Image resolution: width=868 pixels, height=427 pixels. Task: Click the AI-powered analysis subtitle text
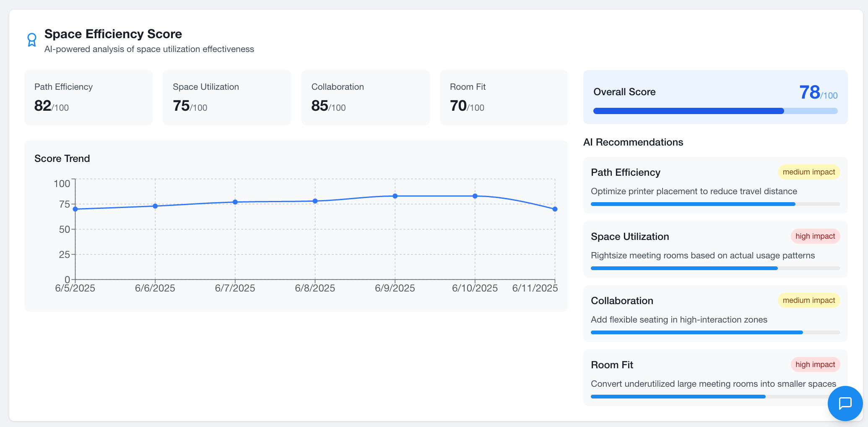[149, 49]
